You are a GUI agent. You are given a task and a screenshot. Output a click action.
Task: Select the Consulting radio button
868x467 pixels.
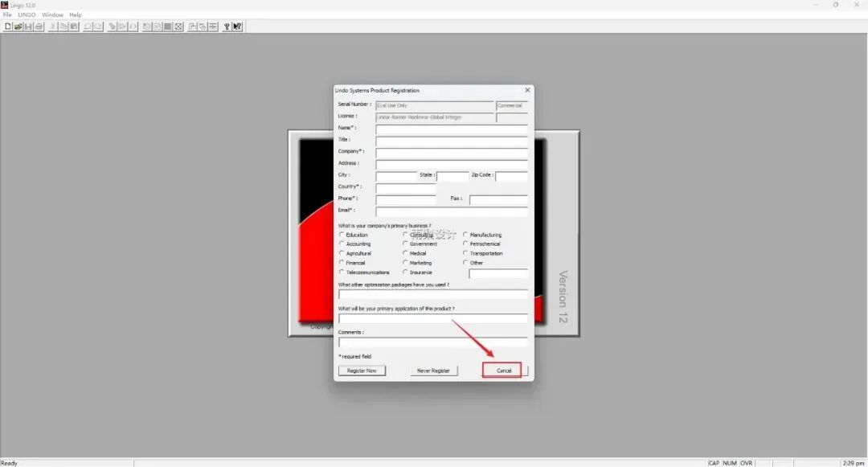tap(405, 235)
